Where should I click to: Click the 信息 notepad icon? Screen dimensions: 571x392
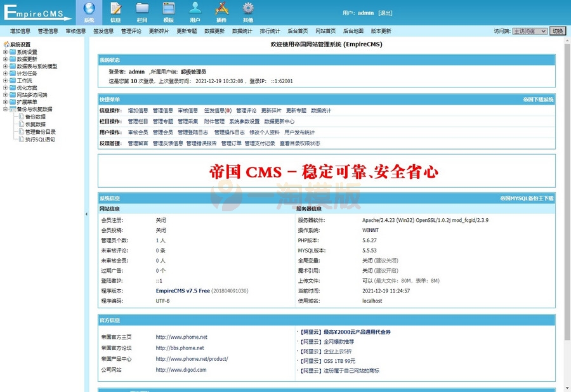(x=115, y=10)
